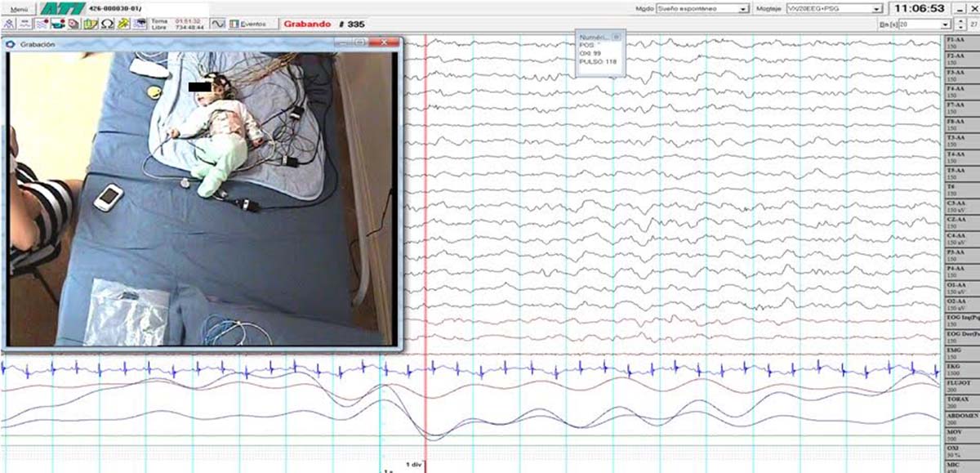Select the EKG channel label
The width and height of the screenshot is (980, 473).
point(960,369)
